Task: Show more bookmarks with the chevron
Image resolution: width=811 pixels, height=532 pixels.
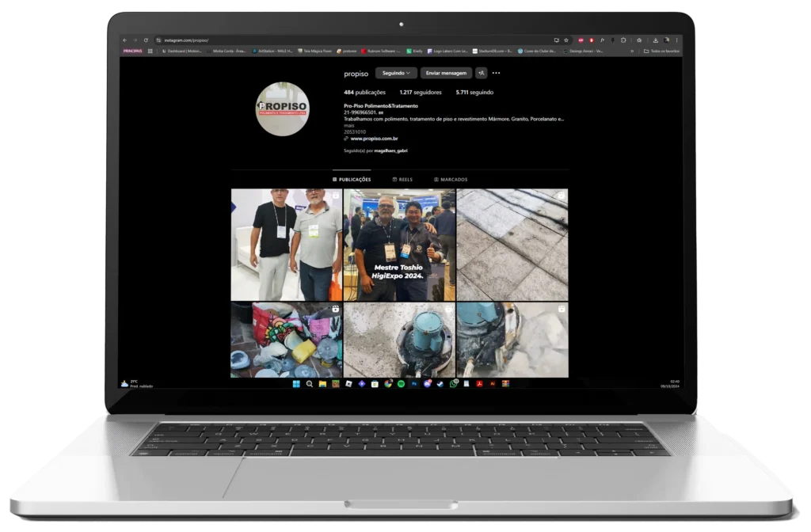Action: point(631,51)
